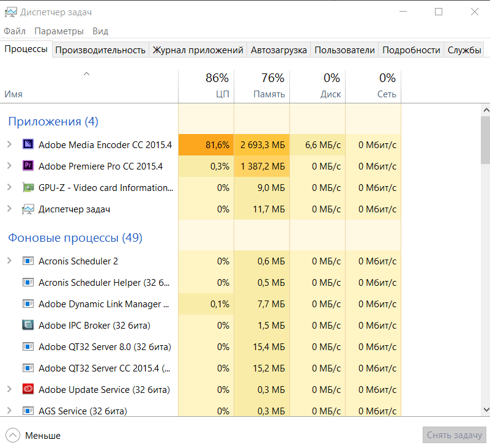Select the Adobe QT32 Server 8.0 name
Screen dimensions: 490x448
(x=105, y=347)
